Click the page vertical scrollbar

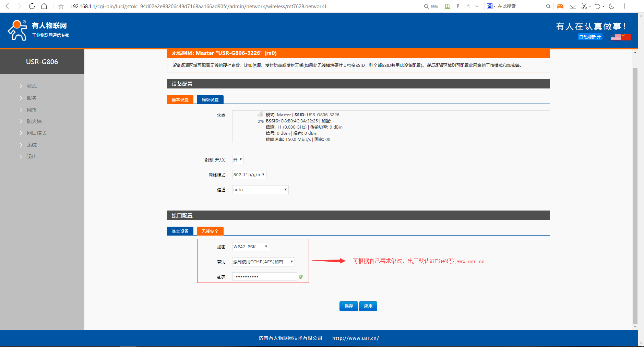(635, 195)
